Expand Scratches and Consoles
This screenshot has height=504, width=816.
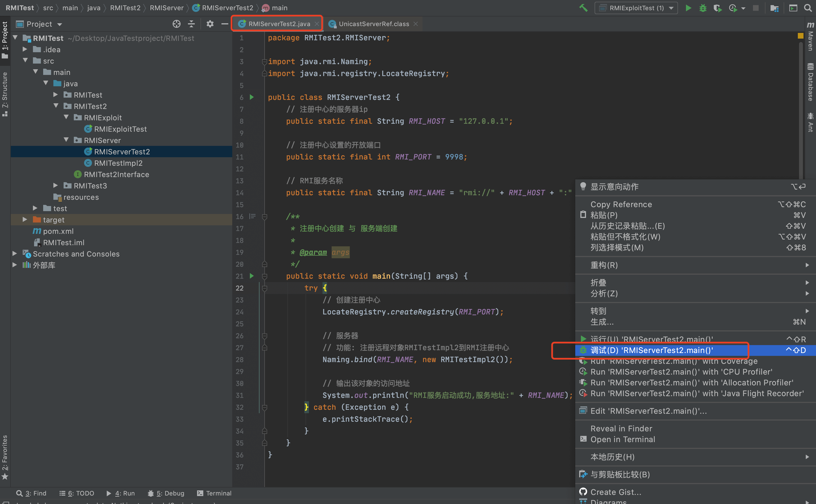coord(15,253)
